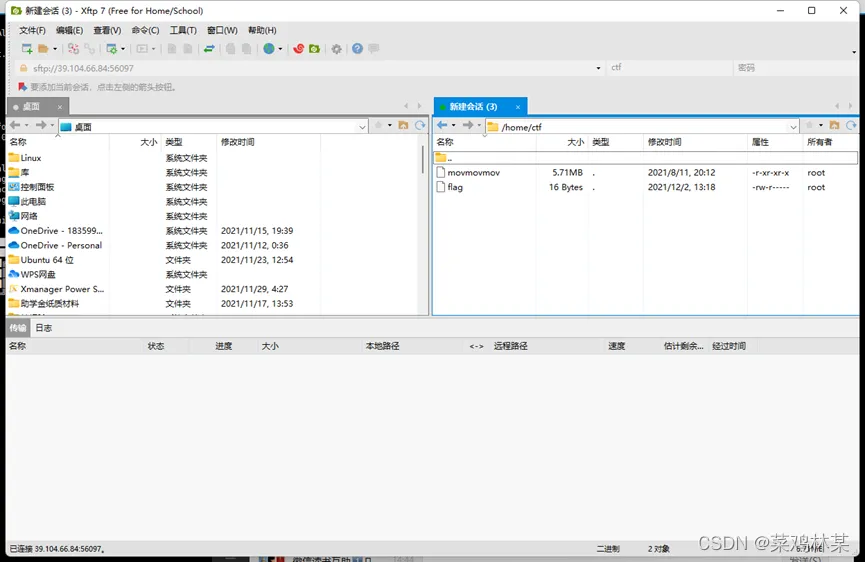Expand the local 桌面 path dropdown

click(x=362, y=127)
